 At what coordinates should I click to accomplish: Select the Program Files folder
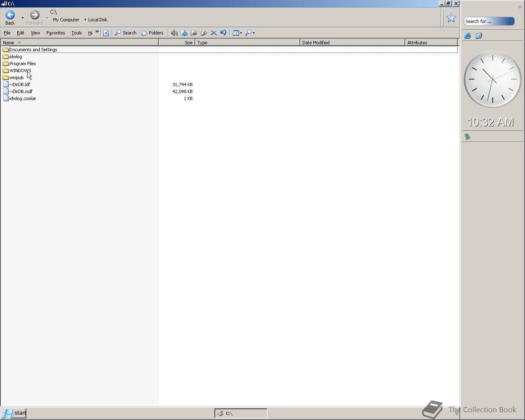pyautogui.click(x=23, y=64)
